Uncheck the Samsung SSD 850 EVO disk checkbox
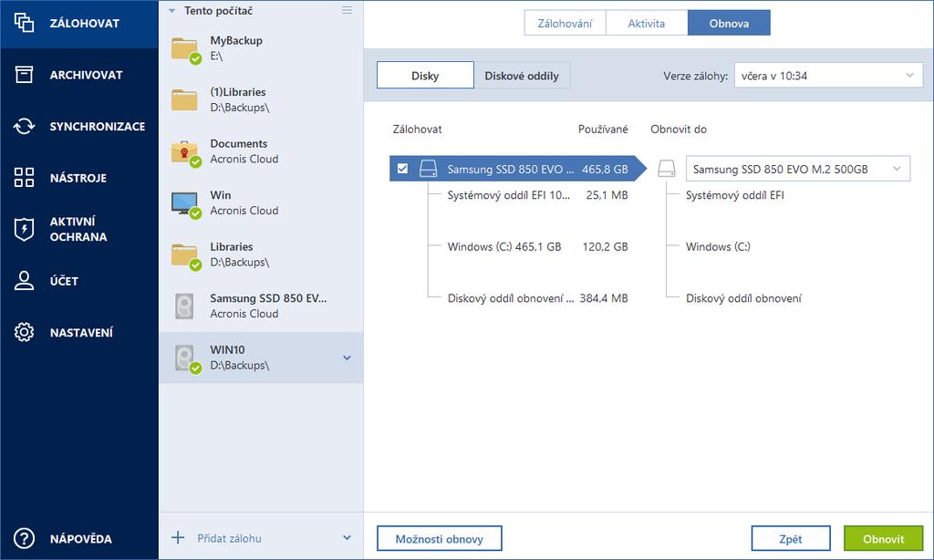Screen dimensions: 934x560 [x=402, y=169]
